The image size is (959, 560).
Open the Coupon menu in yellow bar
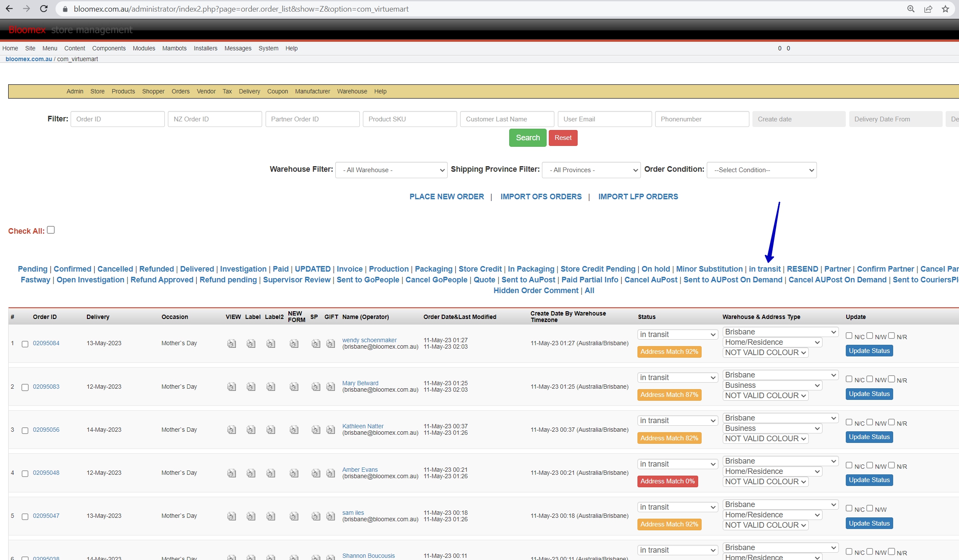click(278, 91)
